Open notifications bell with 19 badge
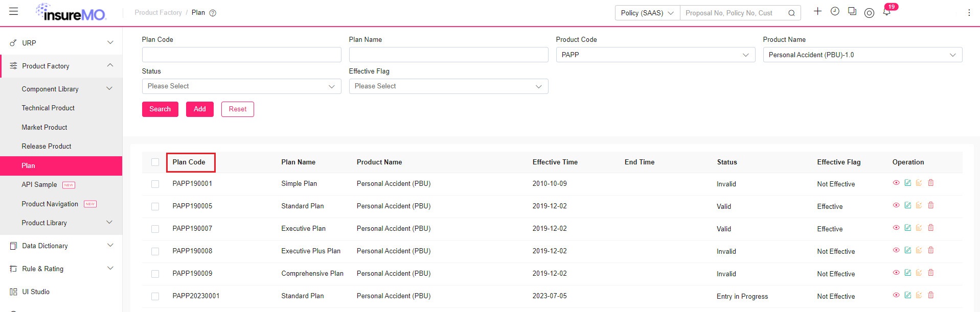Image resolution: width=980 pixels, height=312 pixels. pyautogui.click(x=887, y=12)
